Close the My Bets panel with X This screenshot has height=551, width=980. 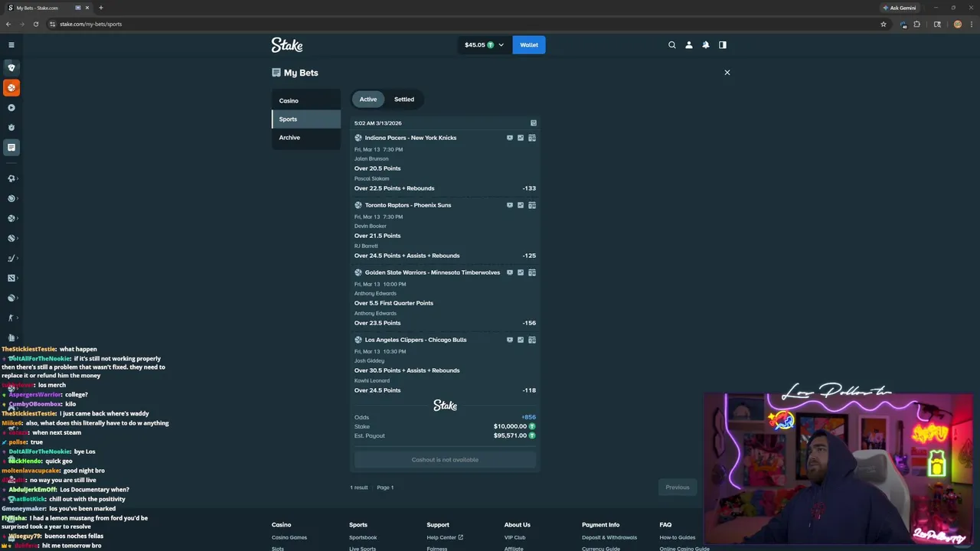[727, 73]
